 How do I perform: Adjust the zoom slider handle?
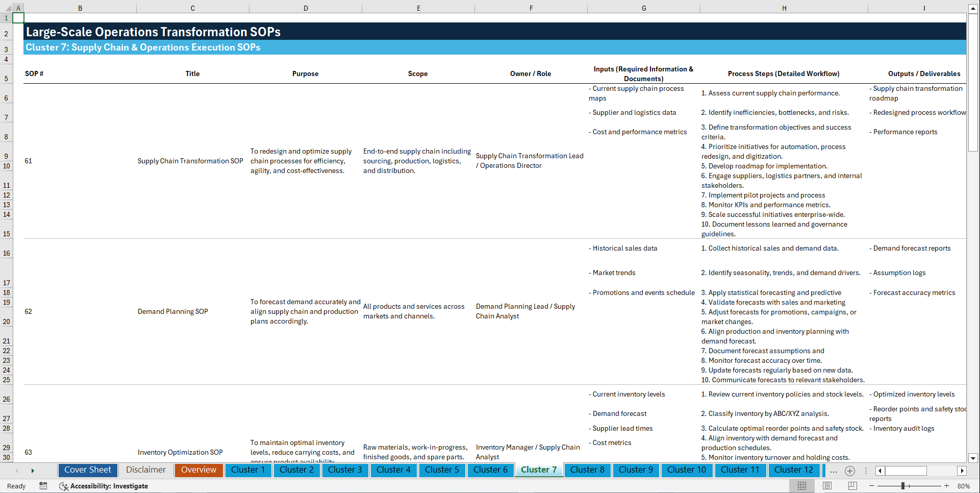pyautogui.click(x=903, y=486)
